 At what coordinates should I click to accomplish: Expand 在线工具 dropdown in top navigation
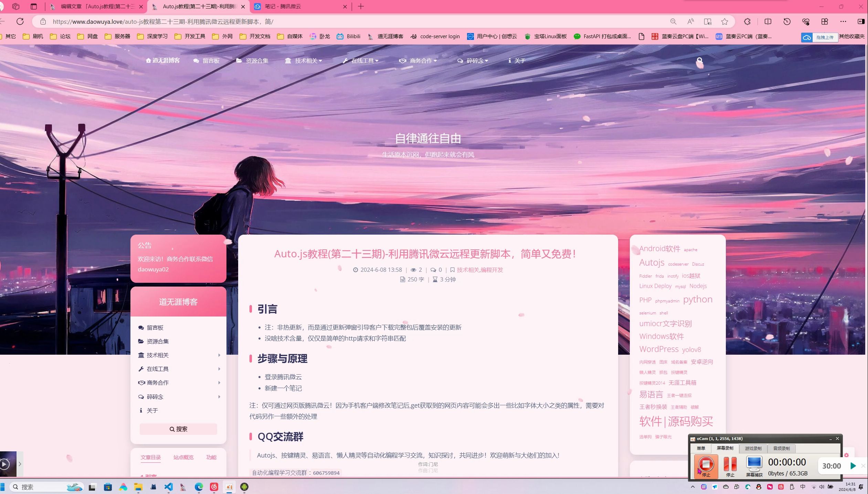point(360,61)
